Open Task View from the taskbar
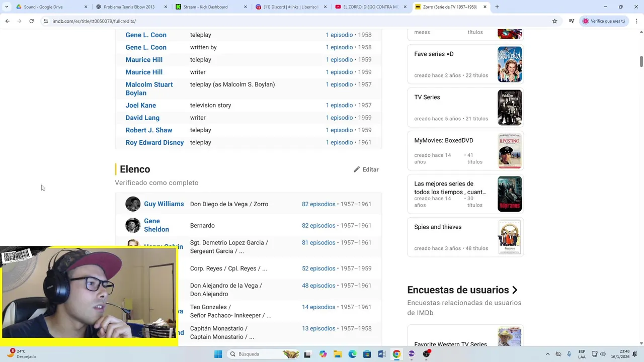 pos(307,354)
